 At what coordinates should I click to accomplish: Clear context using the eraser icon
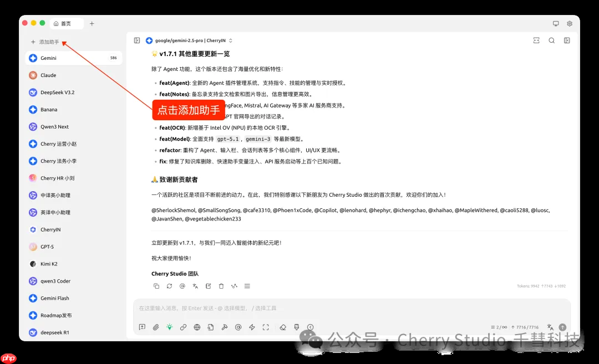click(282, 327)
